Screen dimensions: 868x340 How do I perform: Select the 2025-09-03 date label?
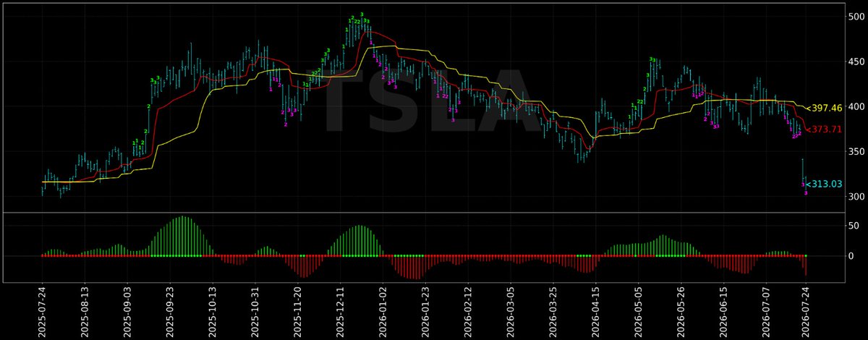tap(127, 312)
